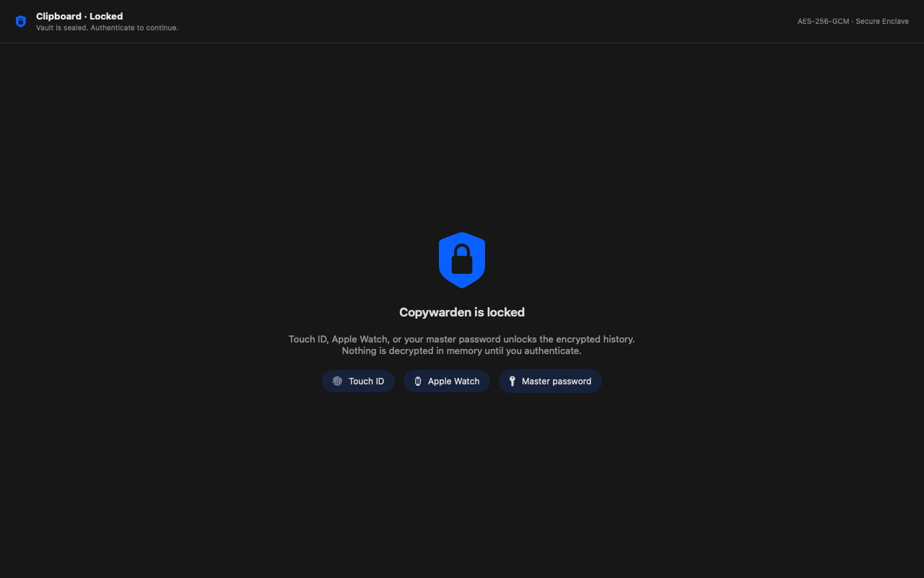Image resolution: width=924 pixels, height=578 pixels.
Task: Click 'Nothing is decrypted in memory' sentence
Action: click(462, 350)
